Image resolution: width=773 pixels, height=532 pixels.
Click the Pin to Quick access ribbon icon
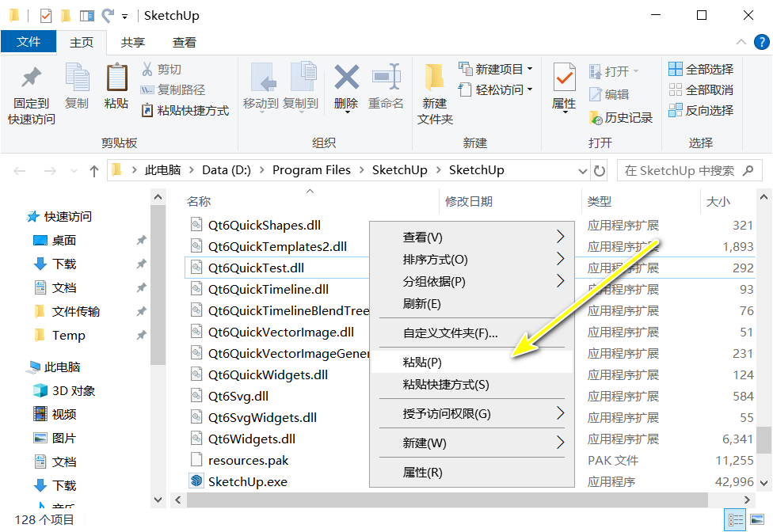(31, 78)
